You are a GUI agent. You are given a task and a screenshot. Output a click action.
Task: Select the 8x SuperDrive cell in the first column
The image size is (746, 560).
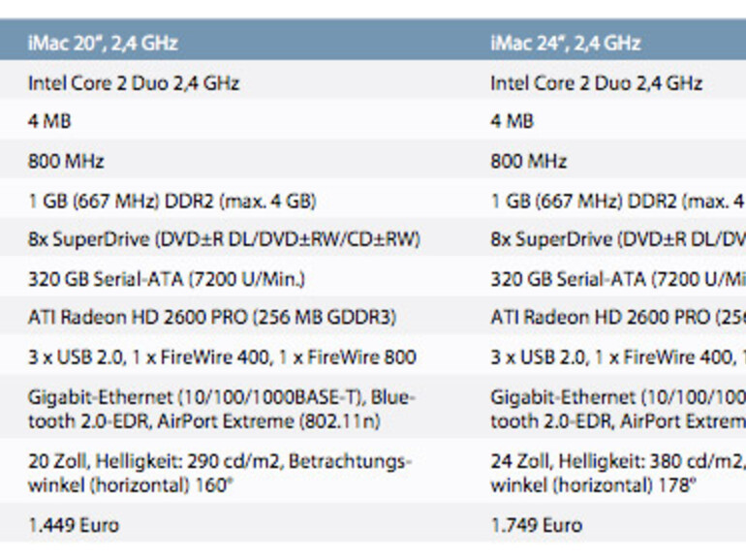[x=224, y=239]
